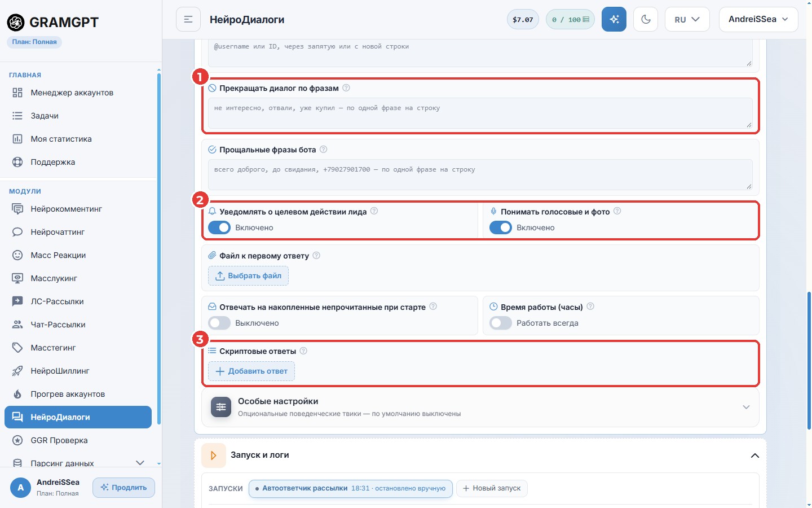Click the main page vertical scrollbar
This screenshot has width=812, height=508.
click(809, 361)
